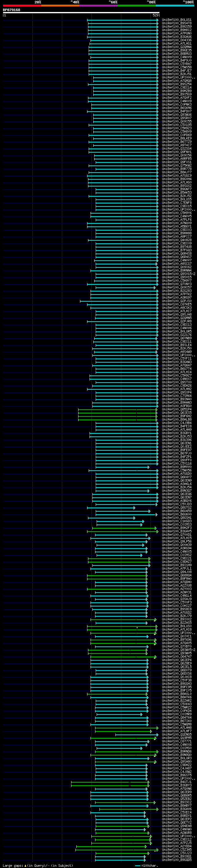Click the green ~80% identity legend segment
This screenshot has height=868, width=197.
pyautogui.click(x=137, y=6)
